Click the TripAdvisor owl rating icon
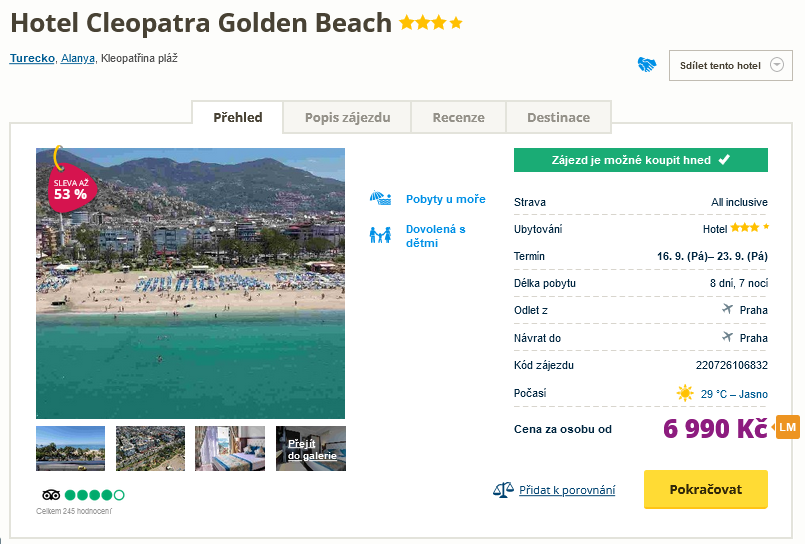 click(x=51, y=495)
